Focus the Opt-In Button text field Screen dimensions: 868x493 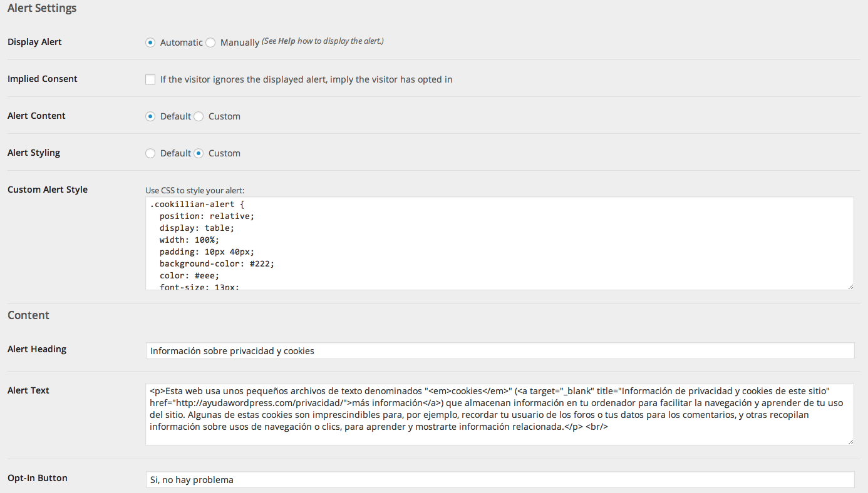click(x=499, y=480)
